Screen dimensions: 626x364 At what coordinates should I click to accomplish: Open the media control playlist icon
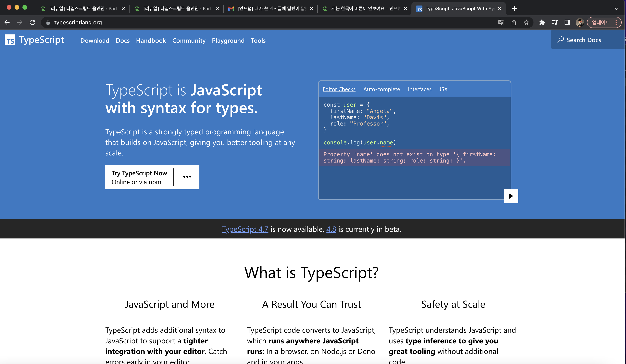point(555,23)
